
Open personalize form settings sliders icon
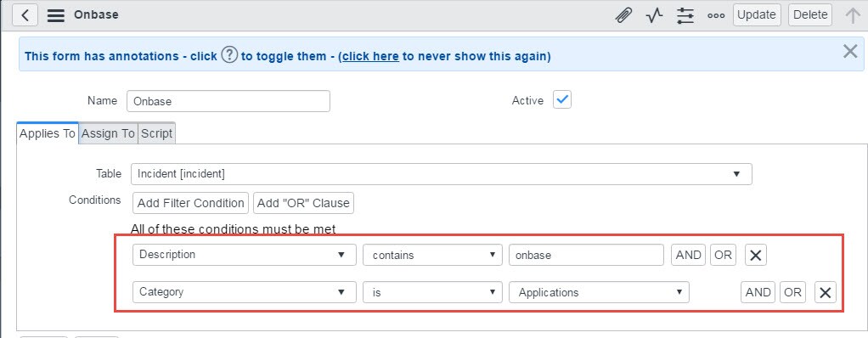click(x=685, y=15)
